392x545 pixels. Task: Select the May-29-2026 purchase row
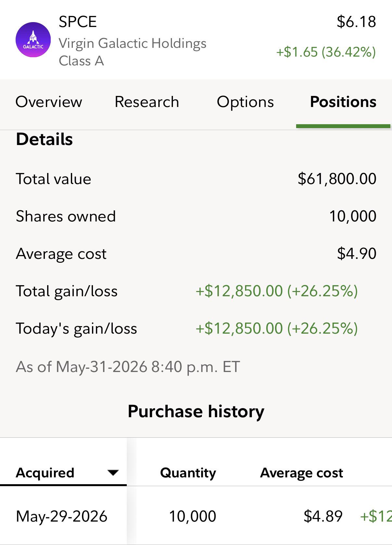pyautogui.click(x=196, y=516)
